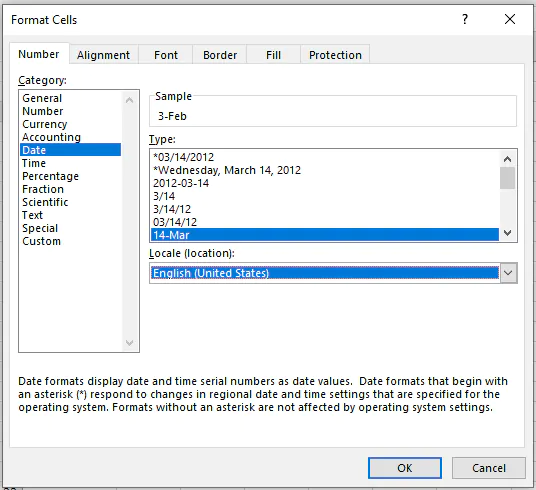Select General in the Category list
This screenshot has width=536, height=490.
click(70, 98)
